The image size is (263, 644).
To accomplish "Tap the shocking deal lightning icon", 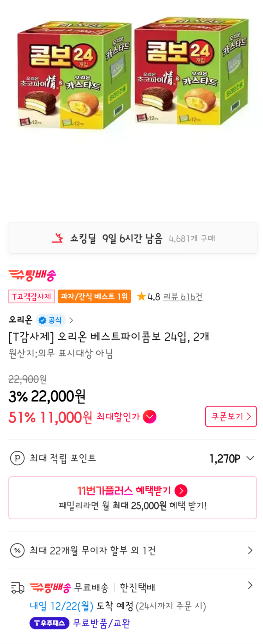I will (58, 238).
